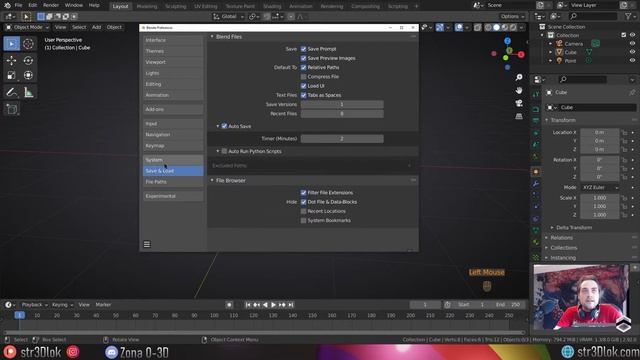Switch perspective/orthographic grid icon

(519, 116)
